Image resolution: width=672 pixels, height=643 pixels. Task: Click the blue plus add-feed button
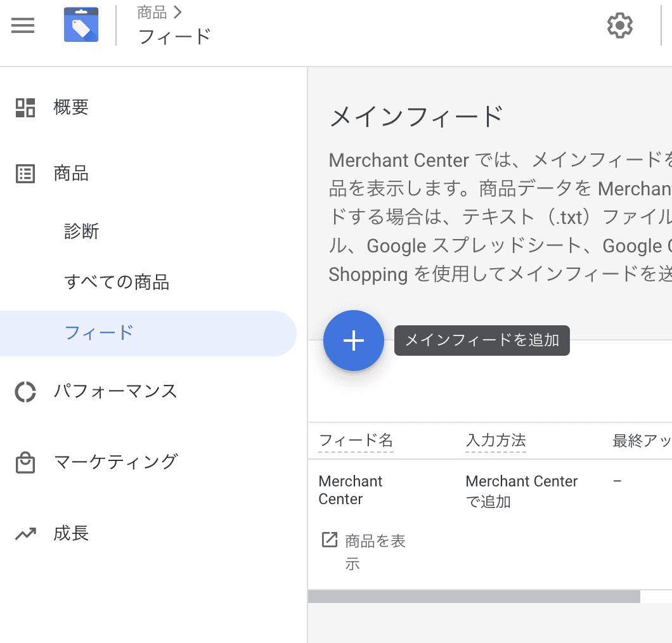tap(354, 341)
